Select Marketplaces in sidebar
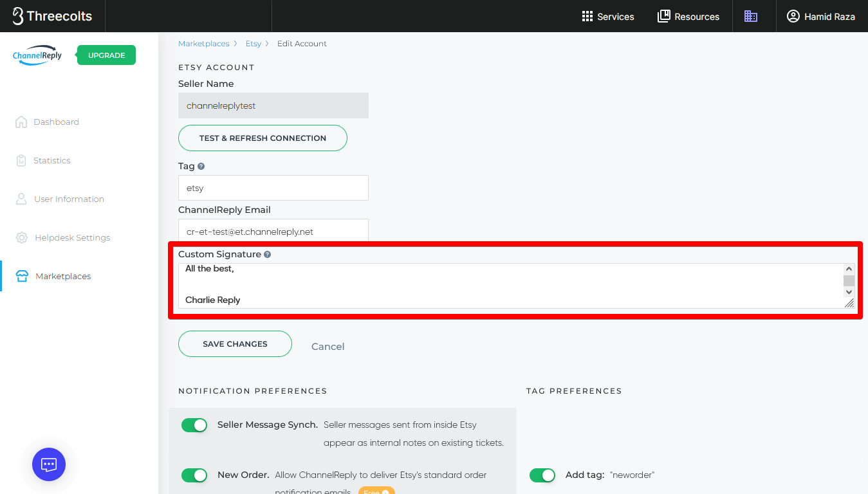The width and height of the screenshot is (868, 494). coord(63,276)
